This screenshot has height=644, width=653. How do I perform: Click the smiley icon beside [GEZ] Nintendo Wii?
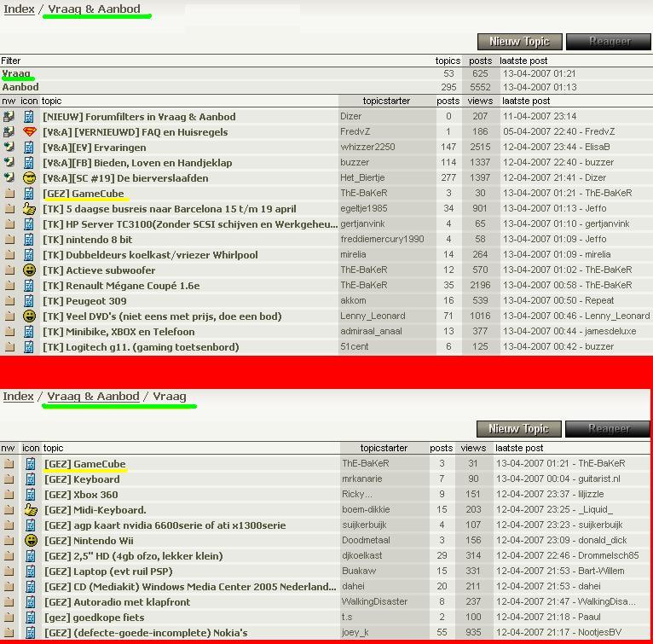pos(31,540)
